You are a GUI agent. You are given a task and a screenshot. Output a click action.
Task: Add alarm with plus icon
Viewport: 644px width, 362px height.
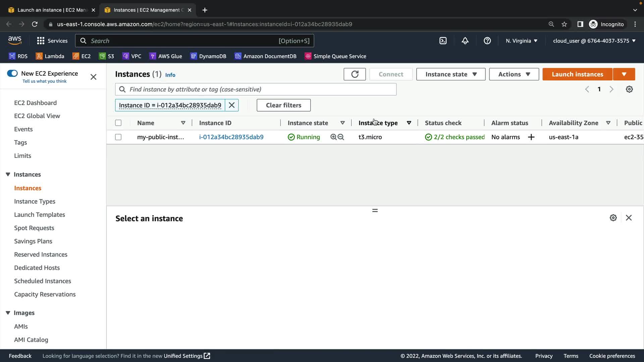tap(531, 137)
